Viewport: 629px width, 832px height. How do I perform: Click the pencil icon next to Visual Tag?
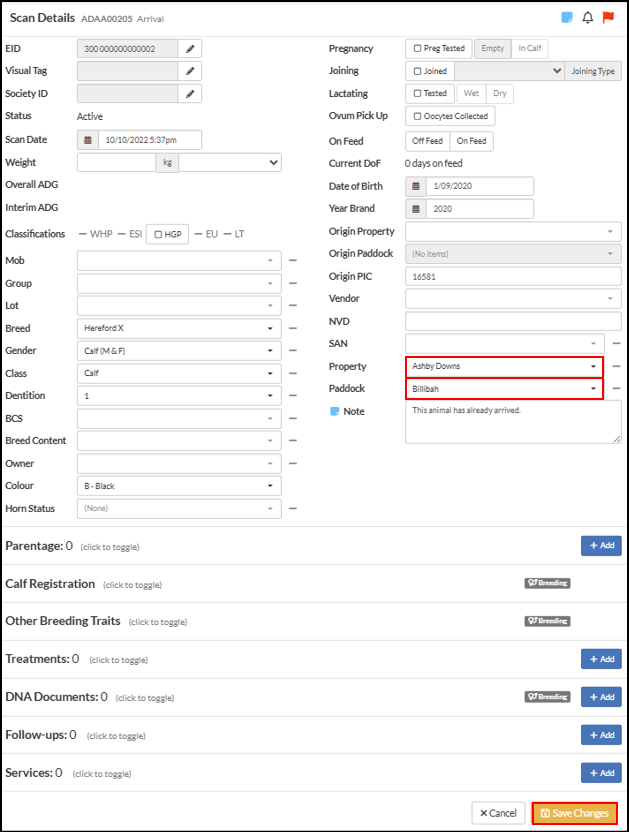click(x=190, y=71)
